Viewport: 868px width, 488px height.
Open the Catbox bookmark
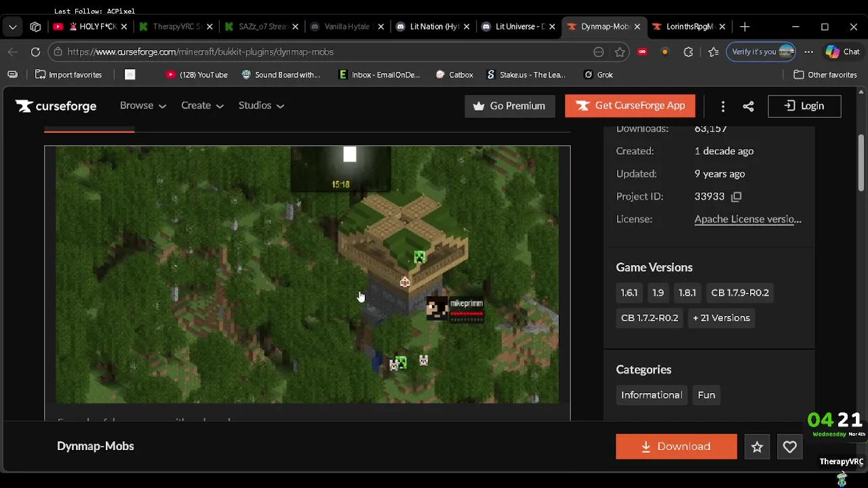(454, 75)
